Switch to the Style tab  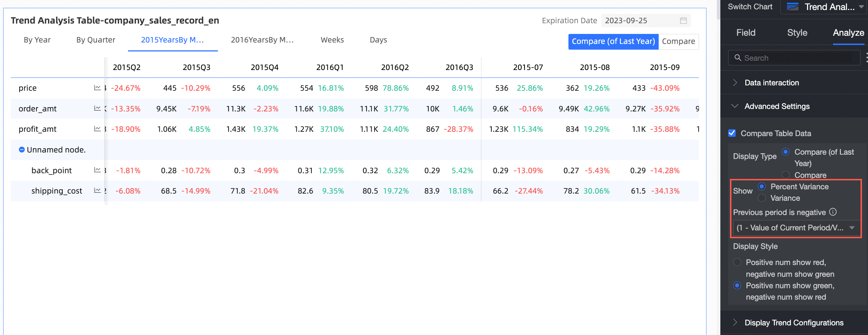click(797, 32)
